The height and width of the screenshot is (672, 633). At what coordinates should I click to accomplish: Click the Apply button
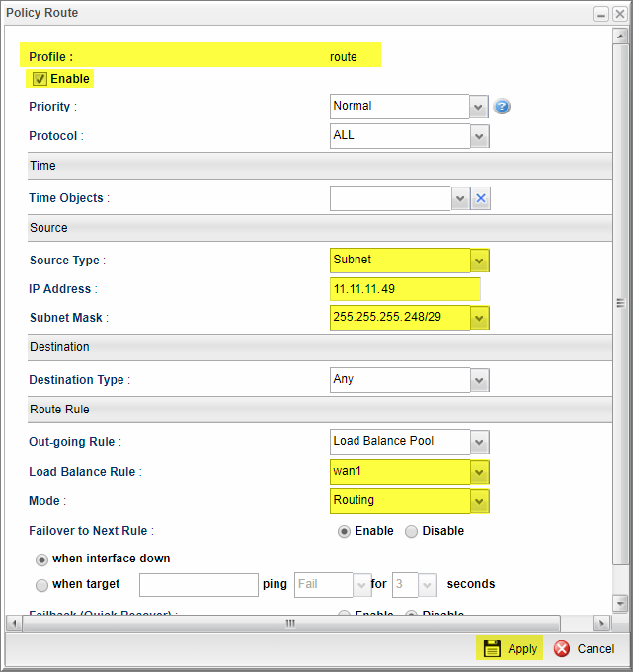[x=510, y=648]
